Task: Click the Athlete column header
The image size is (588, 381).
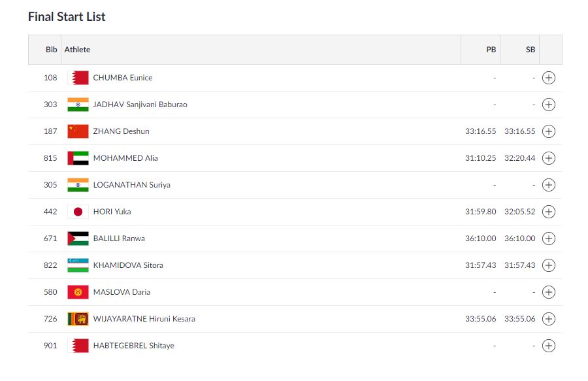Action: click(x=77, y=50)
